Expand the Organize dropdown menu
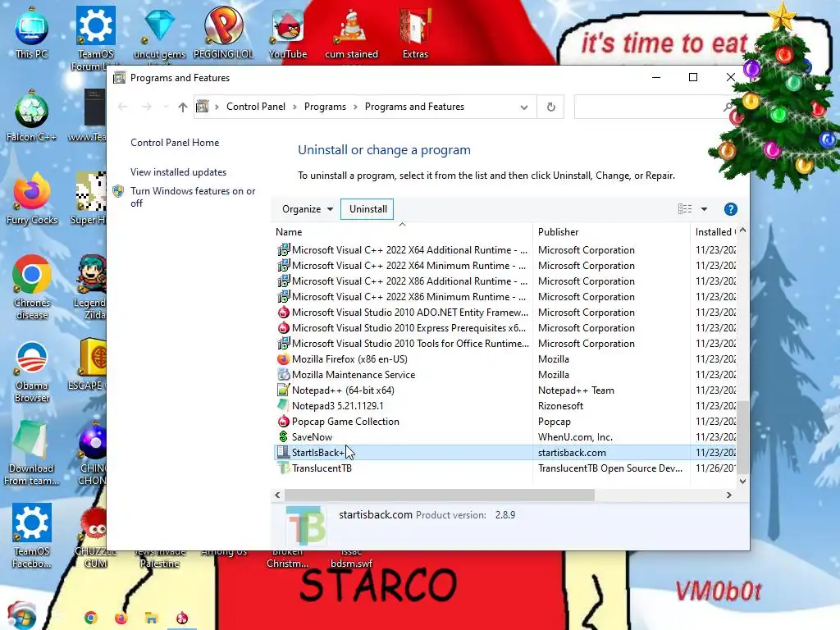Screen dimensions: 840x630 pyautogui.click(x=308, y=209)
